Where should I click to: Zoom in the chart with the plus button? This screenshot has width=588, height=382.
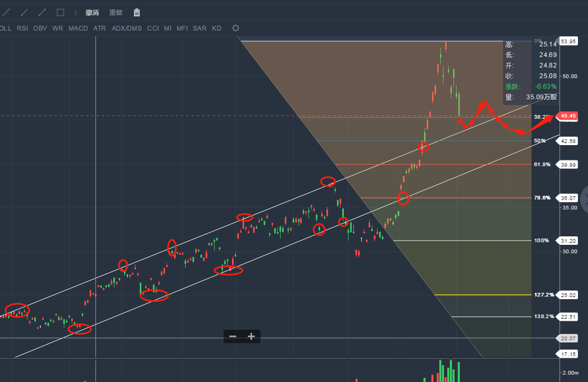click(x=251, y=336)
